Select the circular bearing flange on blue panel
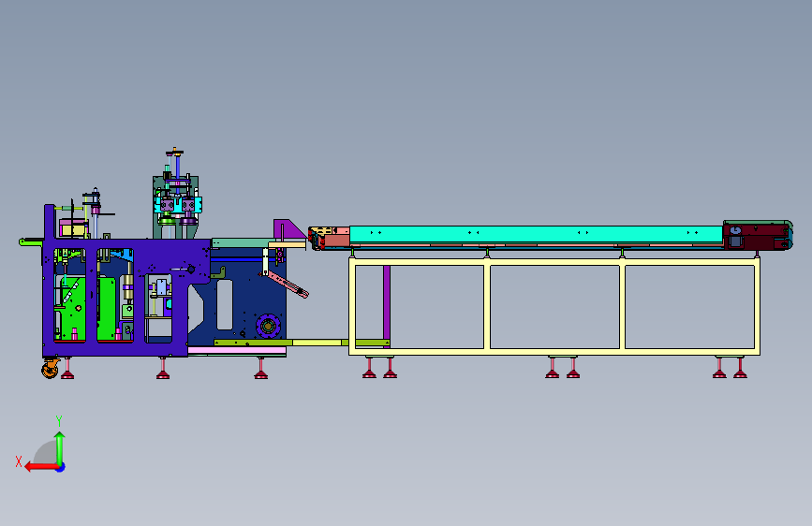The width and height of the screenshot is (812, 526). click(268, 326)
